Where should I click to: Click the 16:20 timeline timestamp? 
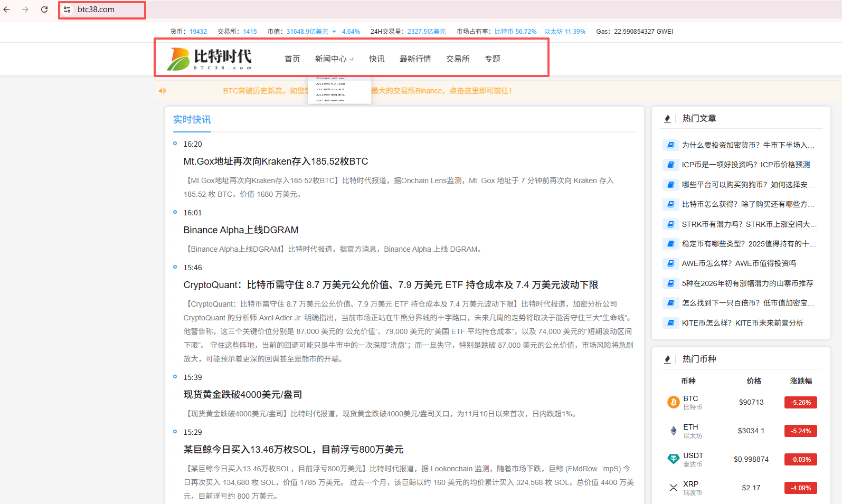(193, 144)
